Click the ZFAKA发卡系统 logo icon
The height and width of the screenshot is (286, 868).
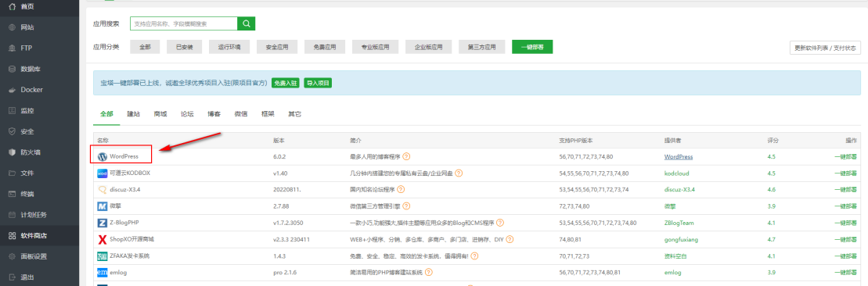pos(102,256)
